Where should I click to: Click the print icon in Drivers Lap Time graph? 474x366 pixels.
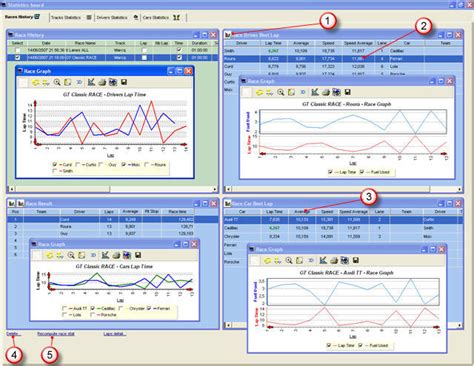click(102, 82)
